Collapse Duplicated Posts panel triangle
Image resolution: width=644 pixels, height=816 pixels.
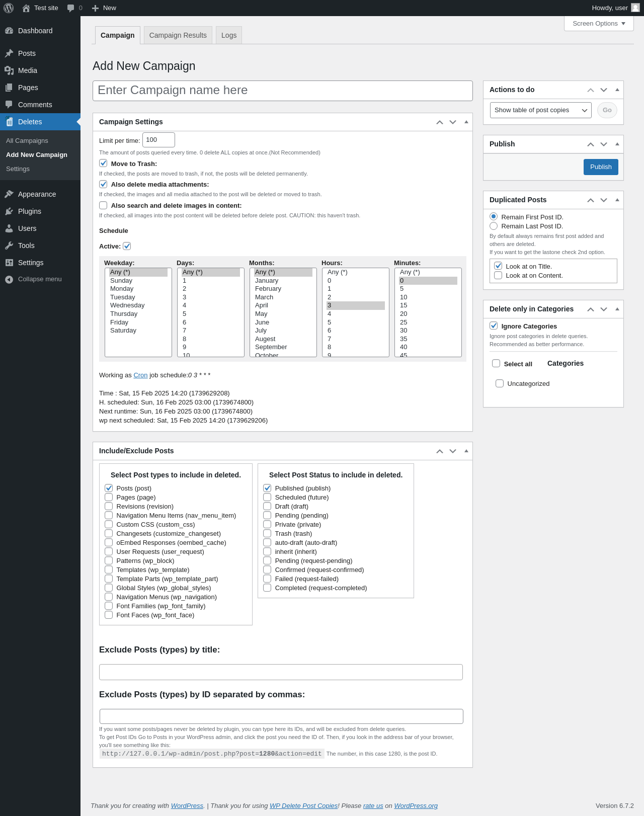point(617,200)
